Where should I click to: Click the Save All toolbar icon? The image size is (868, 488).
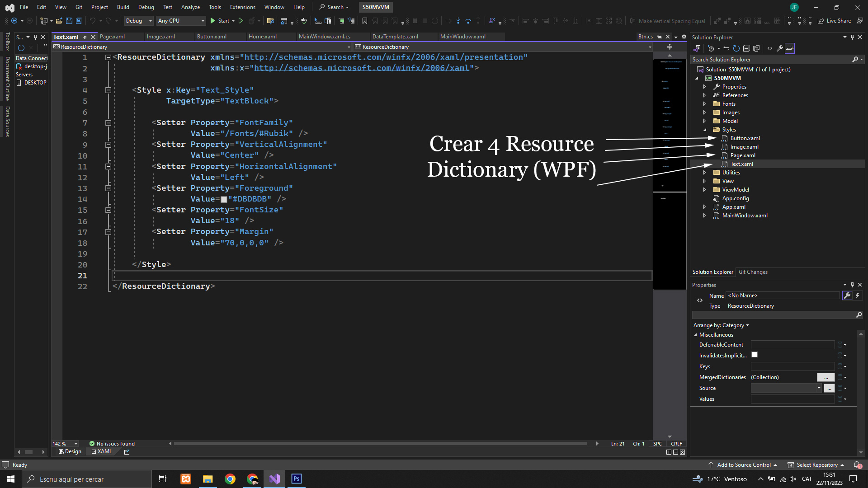click(x=79, y=21)
